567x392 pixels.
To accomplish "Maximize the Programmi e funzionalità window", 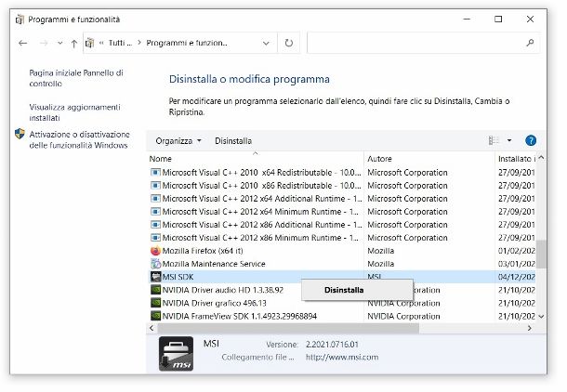I will pyautogui.click(x=498, y=20).
